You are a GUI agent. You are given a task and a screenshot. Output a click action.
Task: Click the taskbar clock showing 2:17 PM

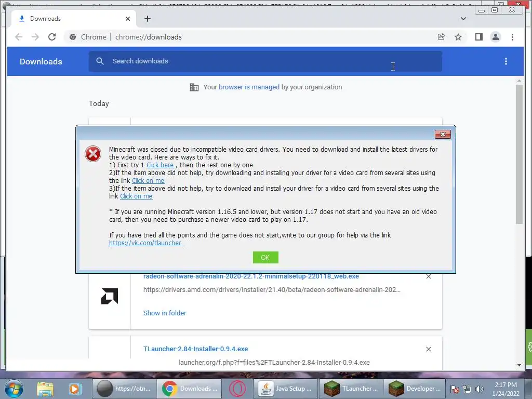[x=506, y=389]
